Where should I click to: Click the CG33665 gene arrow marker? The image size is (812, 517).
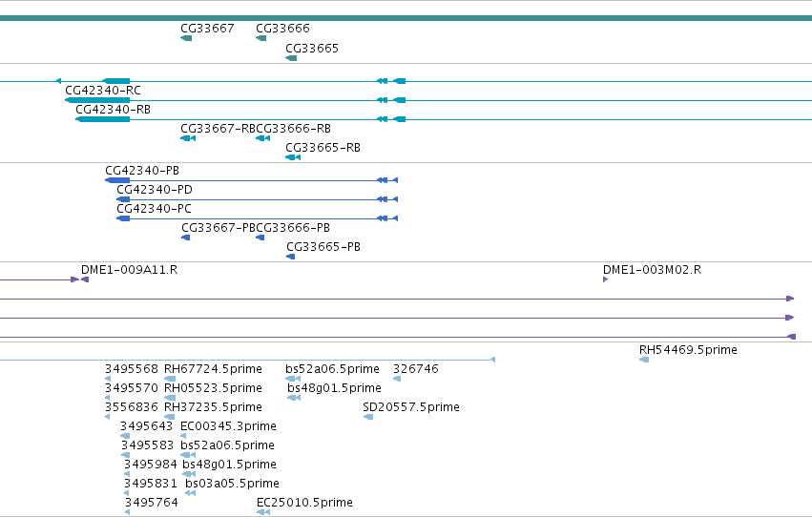[291, 58]
